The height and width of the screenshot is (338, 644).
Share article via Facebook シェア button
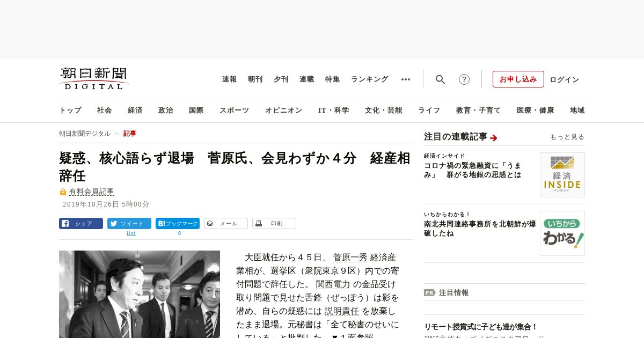tap(81, 223)
